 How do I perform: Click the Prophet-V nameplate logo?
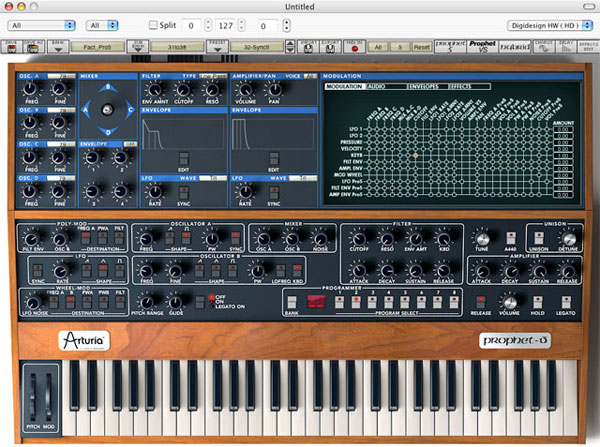[515, 340]
